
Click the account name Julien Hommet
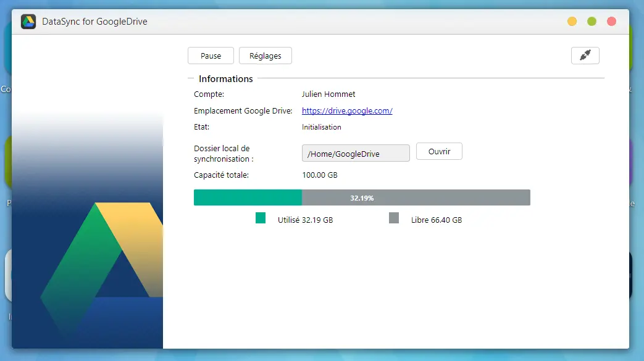330,94
